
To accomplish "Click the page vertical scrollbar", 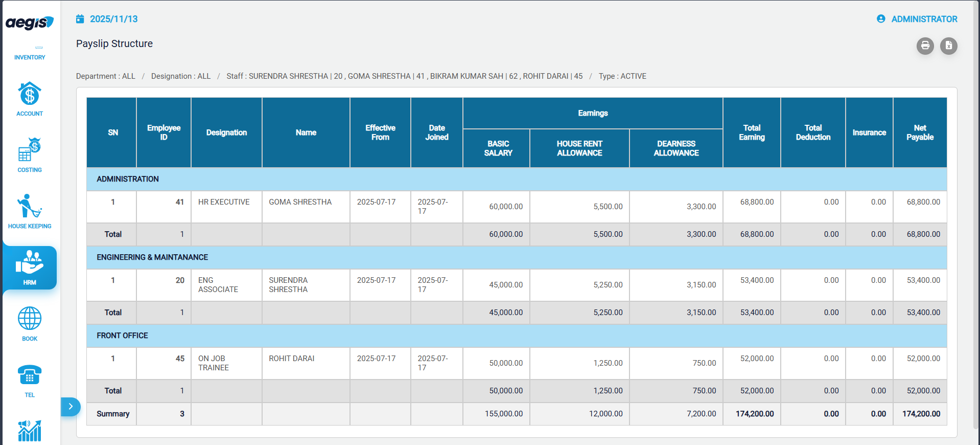I will point(976,205).
